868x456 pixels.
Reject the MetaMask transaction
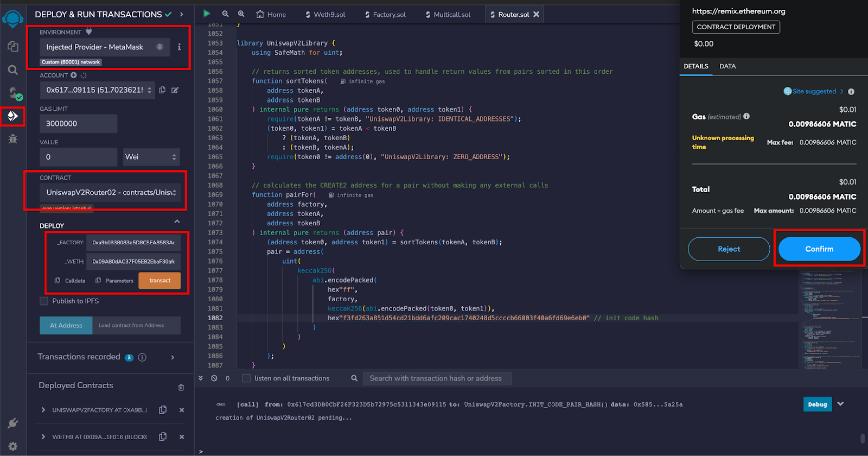tap(729, 249)
